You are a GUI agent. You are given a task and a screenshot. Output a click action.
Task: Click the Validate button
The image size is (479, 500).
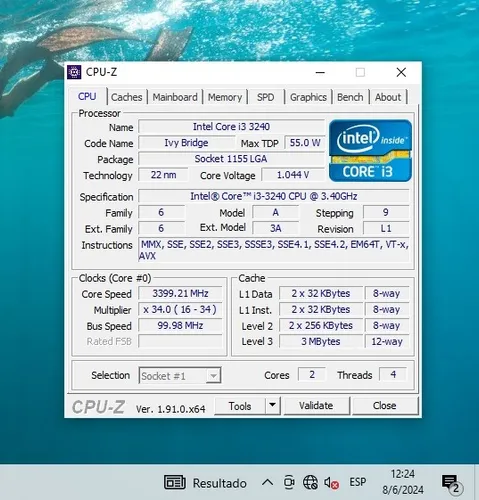point(316,406)
